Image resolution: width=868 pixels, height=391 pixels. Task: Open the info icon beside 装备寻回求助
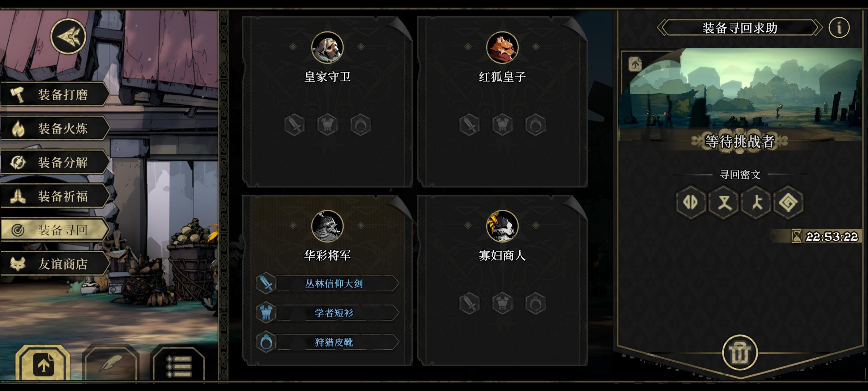839,28
